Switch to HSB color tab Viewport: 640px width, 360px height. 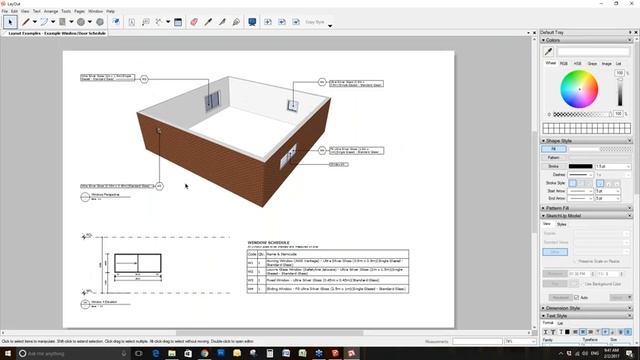click(578, 64)
